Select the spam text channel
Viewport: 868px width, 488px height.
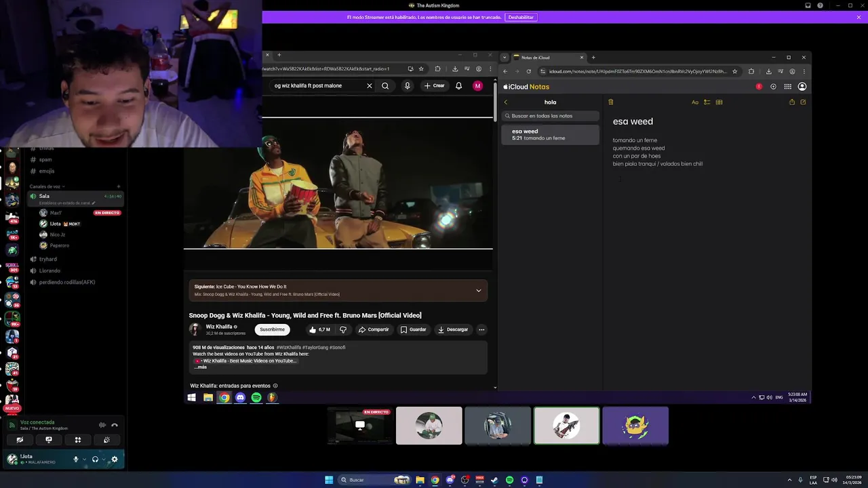tap(45, 159)
